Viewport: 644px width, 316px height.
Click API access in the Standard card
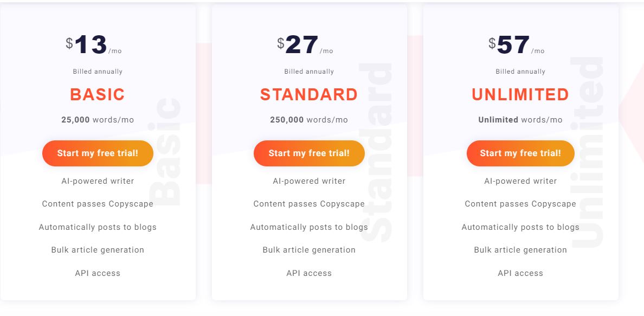(309, 273)
